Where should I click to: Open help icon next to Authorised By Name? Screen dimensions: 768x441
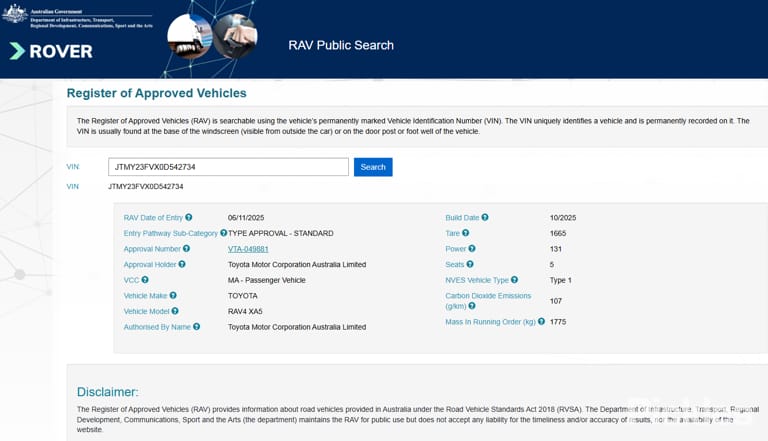[196, 326]
